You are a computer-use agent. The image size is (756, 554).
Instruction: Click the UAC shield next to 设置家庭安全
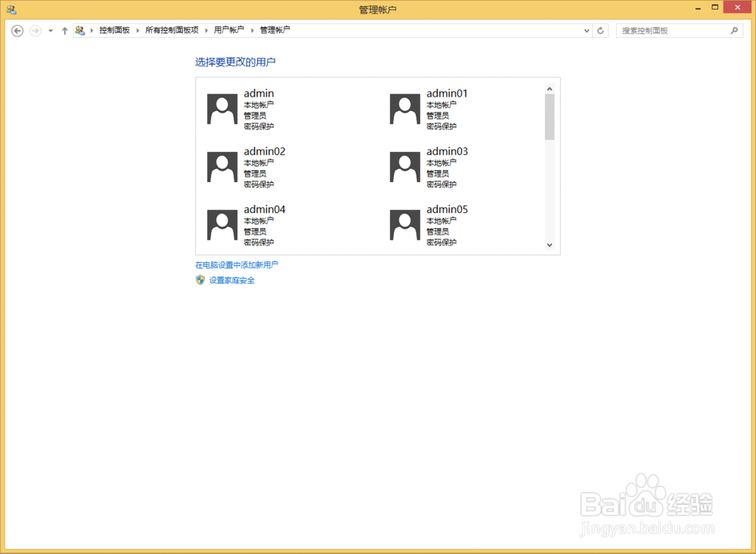[200, 280]
